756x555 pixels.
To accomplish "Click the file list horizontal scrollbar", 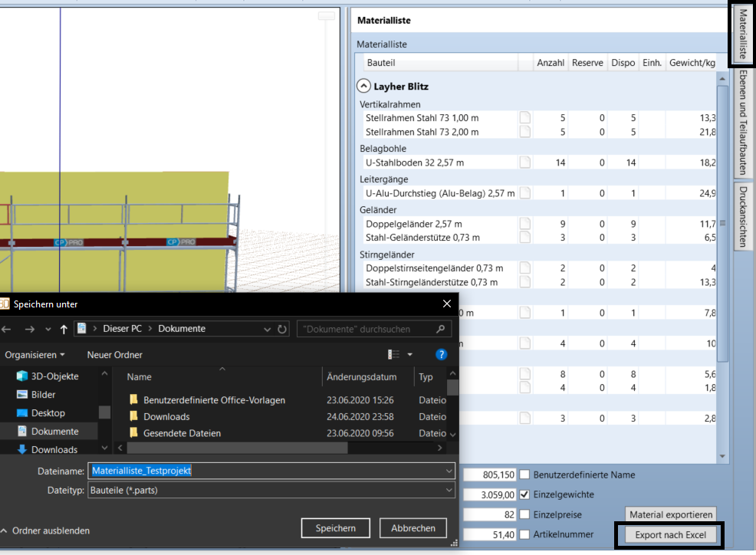I will [x=237, y=448].
